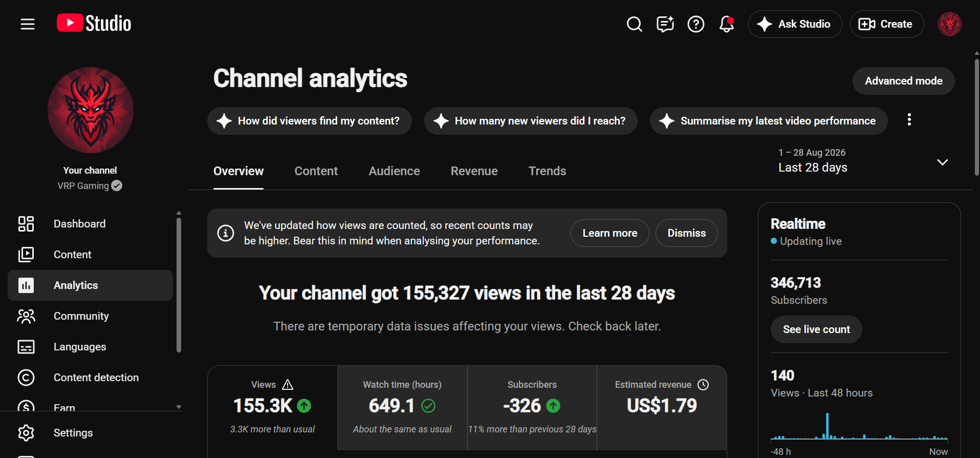980x458 pixels.
Task: Click the Create button
Action: coord(887,24)
